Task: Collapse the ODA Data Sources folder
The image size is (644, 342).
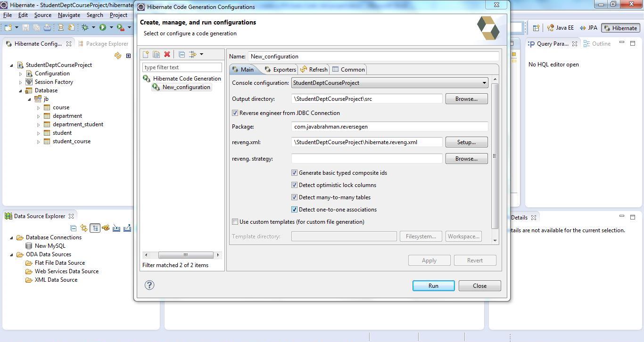Action: click(x=11, y=254)
